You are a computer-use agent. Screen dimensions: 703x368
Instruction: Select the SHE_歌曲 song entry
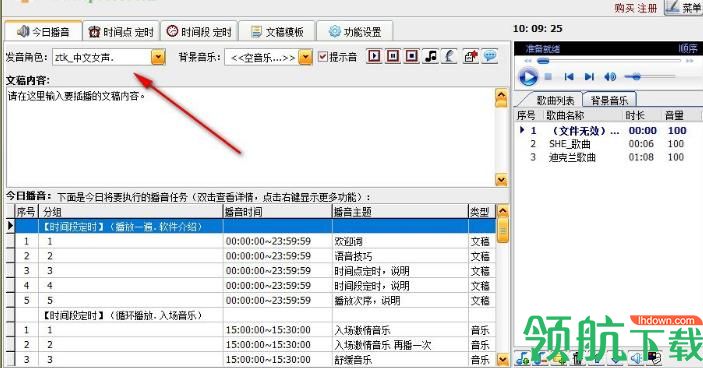click(608, 144)
